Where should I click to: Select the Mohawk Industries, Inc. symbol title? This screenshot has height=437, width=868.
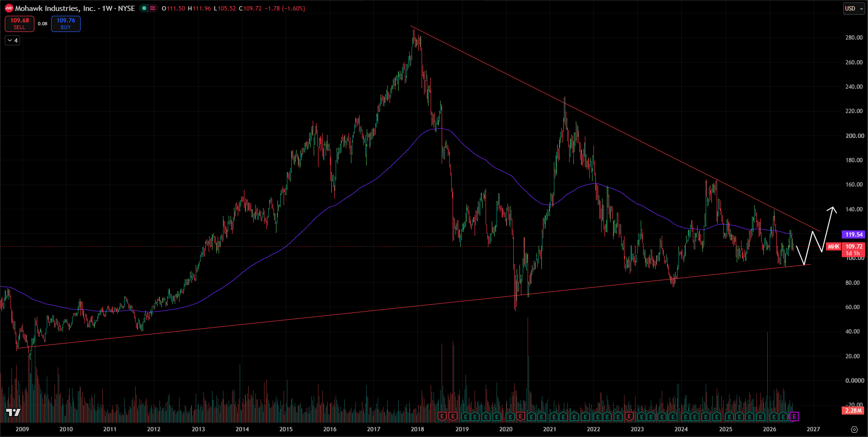pos(55,8)
